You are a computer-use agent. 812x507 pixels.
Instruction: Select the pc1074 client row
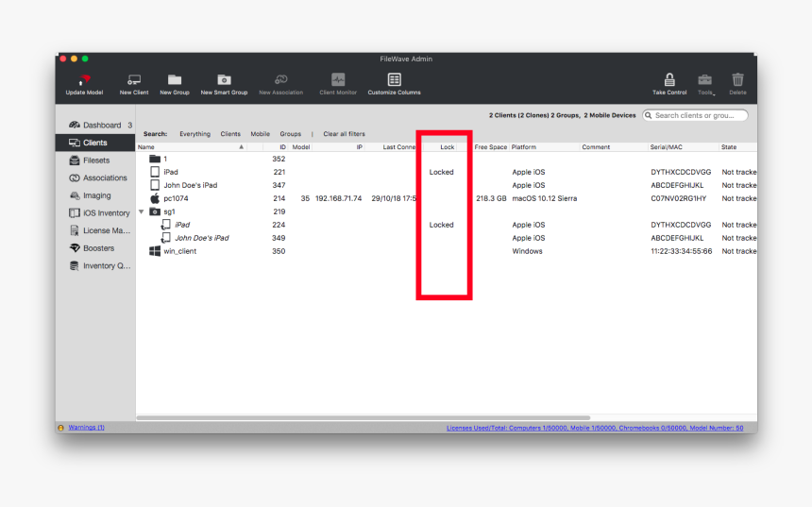click(175, 198)
